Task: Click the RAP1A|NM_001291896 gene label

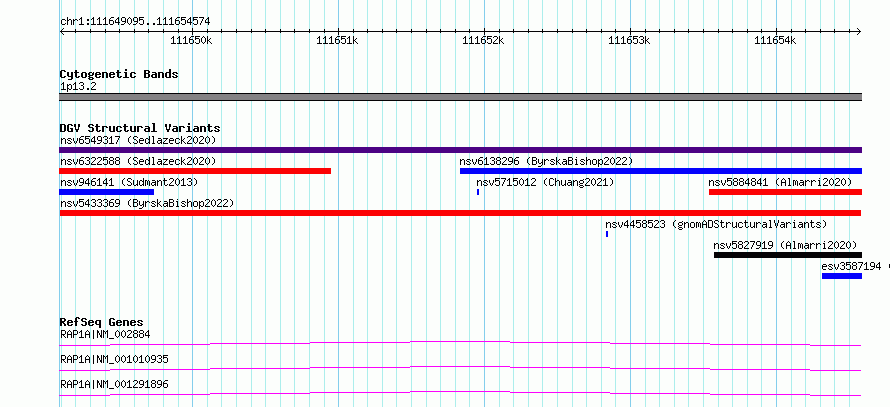Action: (114, 384)
